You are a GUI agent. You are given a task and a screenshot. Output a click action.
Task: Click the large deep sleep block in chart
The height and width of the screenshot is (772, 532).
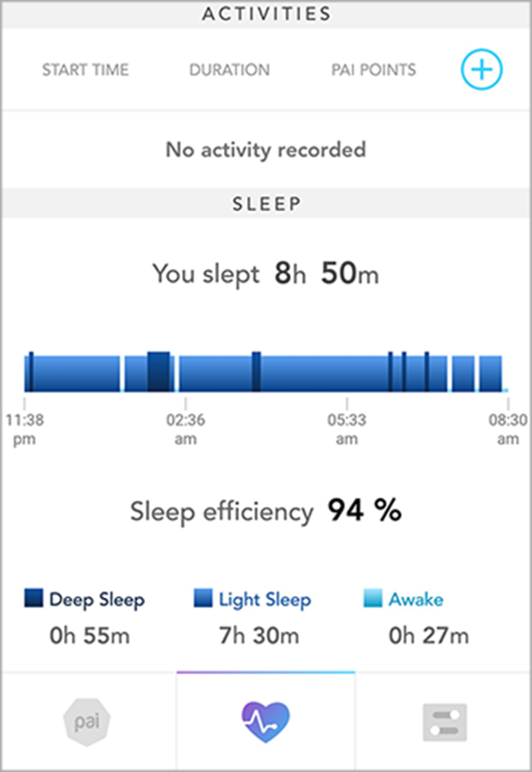click(x=159, y=372)
